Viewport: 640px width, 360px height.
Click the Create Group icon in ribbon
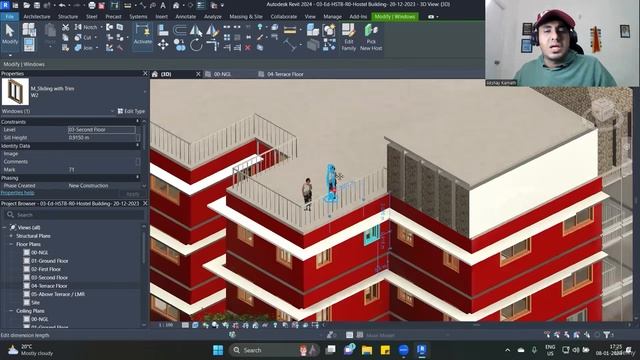tap(329, 30)
